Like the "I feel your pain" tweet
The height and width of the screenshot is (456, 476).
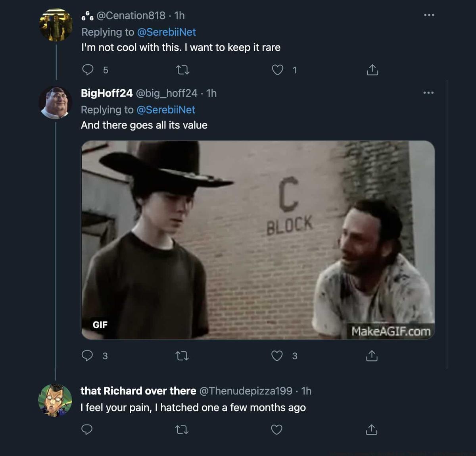(276, 429)
